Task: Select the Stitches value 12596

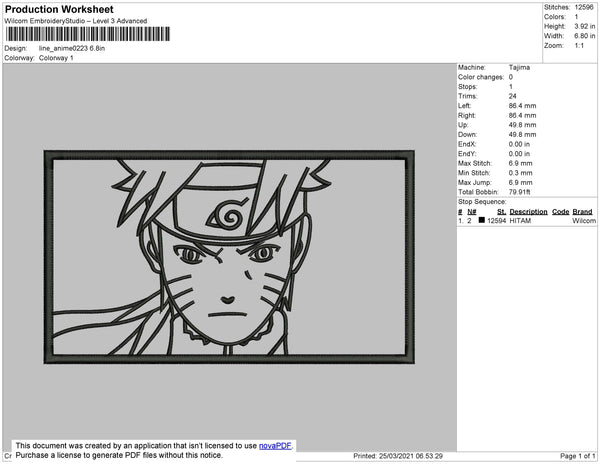Action: pos(584,7)
